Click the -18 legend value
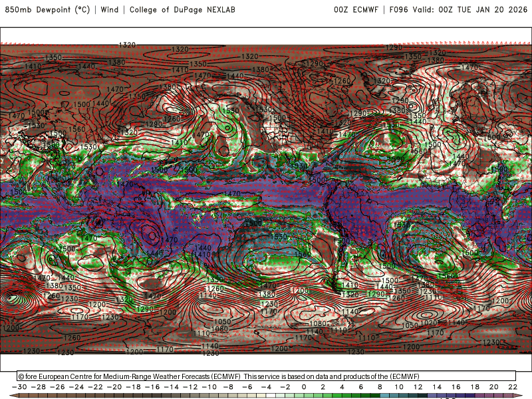Screen dimensions: 532x399 coord(134,387)
